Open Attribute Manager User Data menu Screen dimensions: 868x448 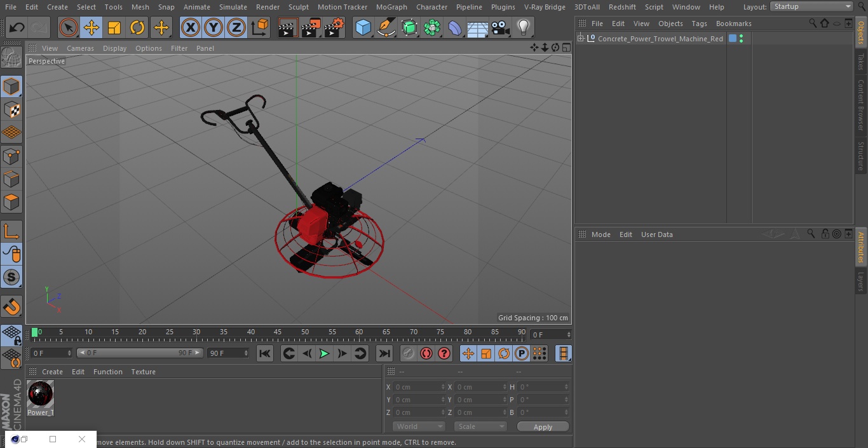(x=656, y=234)
